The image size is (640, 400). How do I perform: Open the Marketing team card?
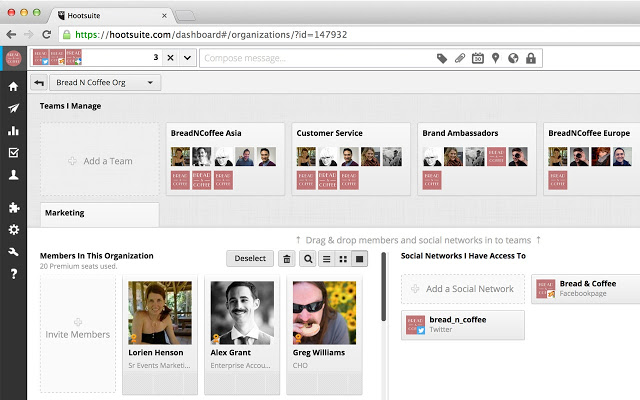click(100, 215)
